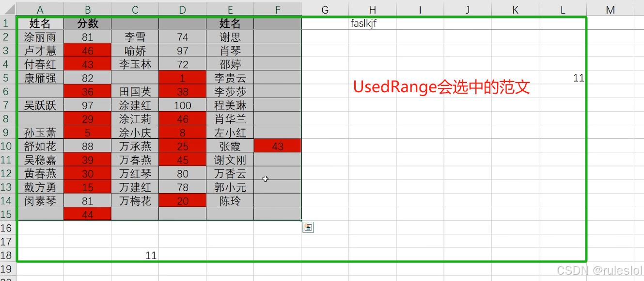
Task: Click the cell containing faslkjf
Action: coord(373,23)
